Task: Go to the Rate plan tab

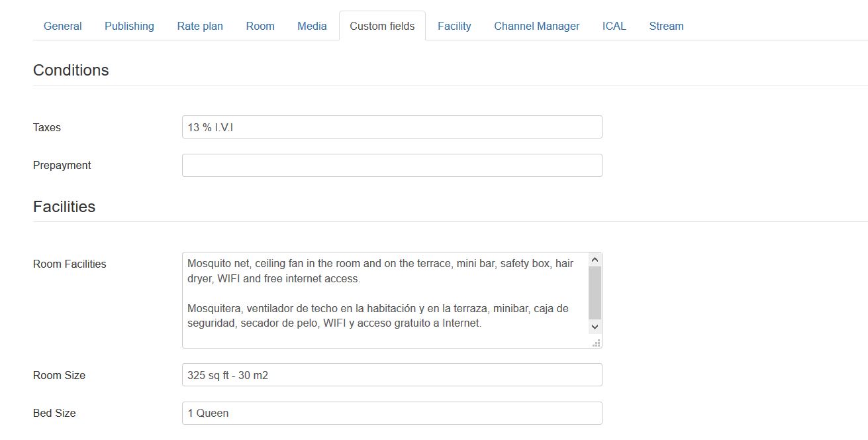Action: [x=200, y=26]
